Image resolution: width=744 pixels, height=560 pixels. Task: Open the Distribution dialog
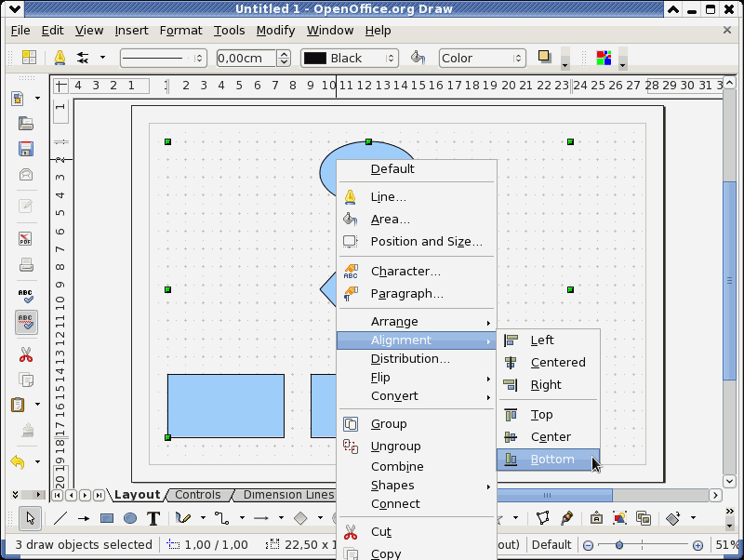pos(416,359)
